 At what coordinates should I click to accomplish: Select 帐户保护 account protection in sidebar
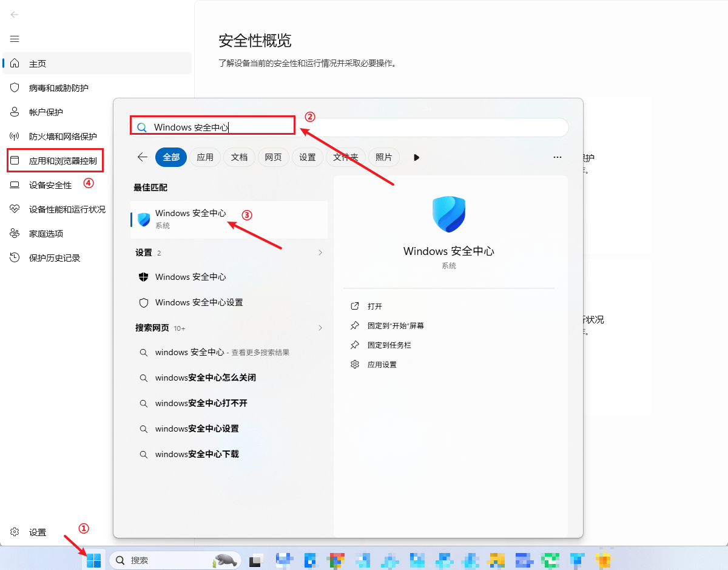(45, 112)
